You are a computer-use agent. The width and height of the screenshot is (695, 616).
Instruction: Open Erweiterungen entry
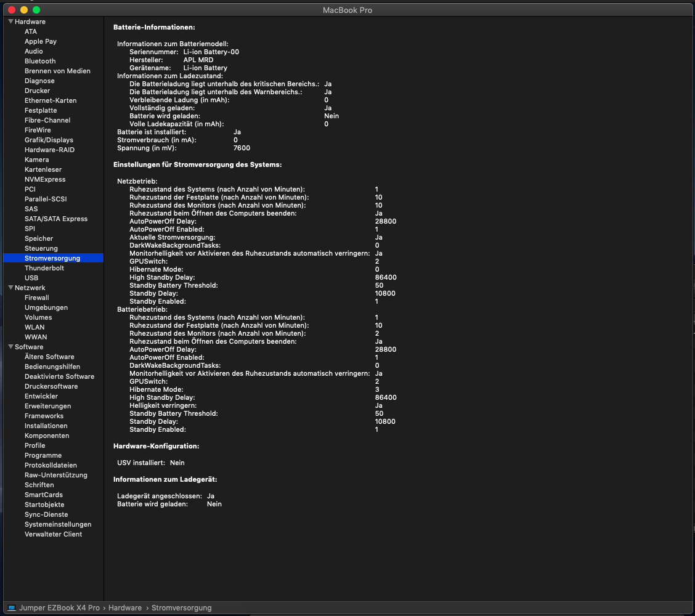(47, 406)
